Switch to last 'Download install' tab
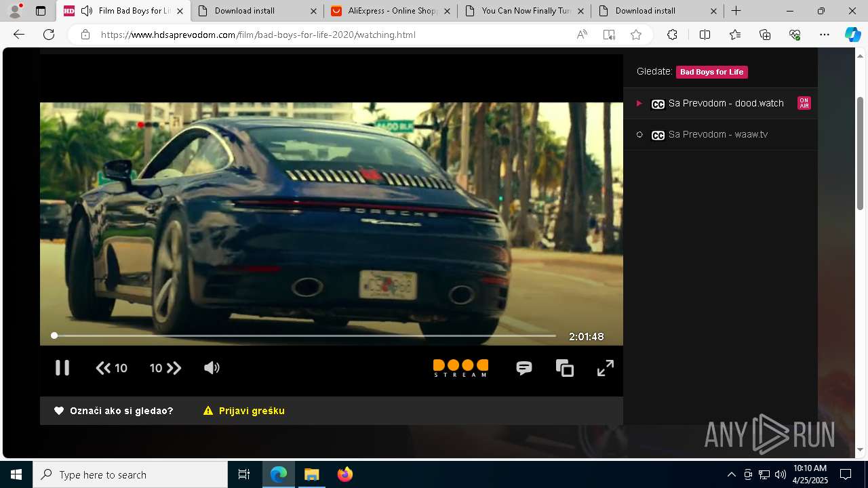868x488 pixels. (657, 11)
